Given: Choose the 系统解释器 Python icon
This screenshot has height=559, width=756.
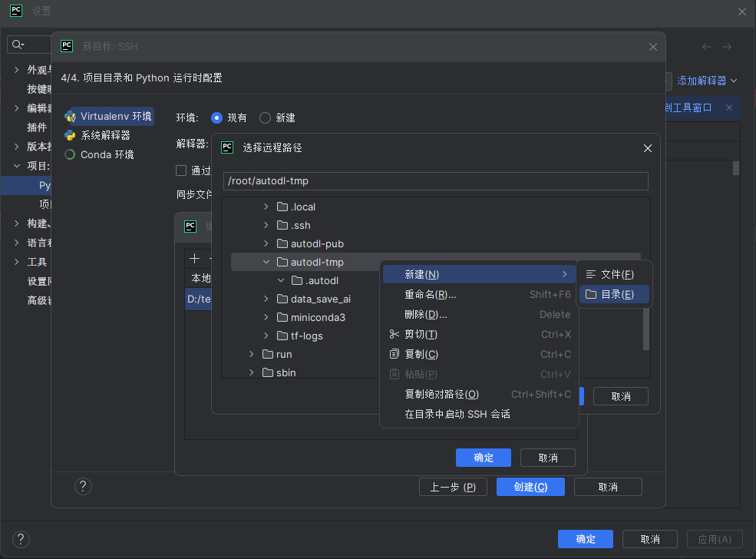Looking at the screenshot, I should tap(71, 136).
